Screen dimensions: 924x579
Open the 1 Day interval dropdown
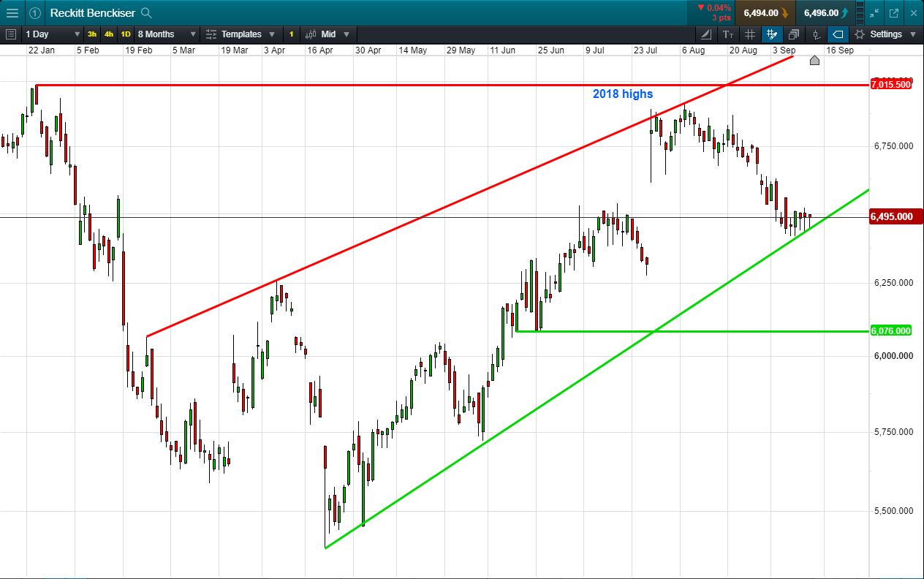53,34
